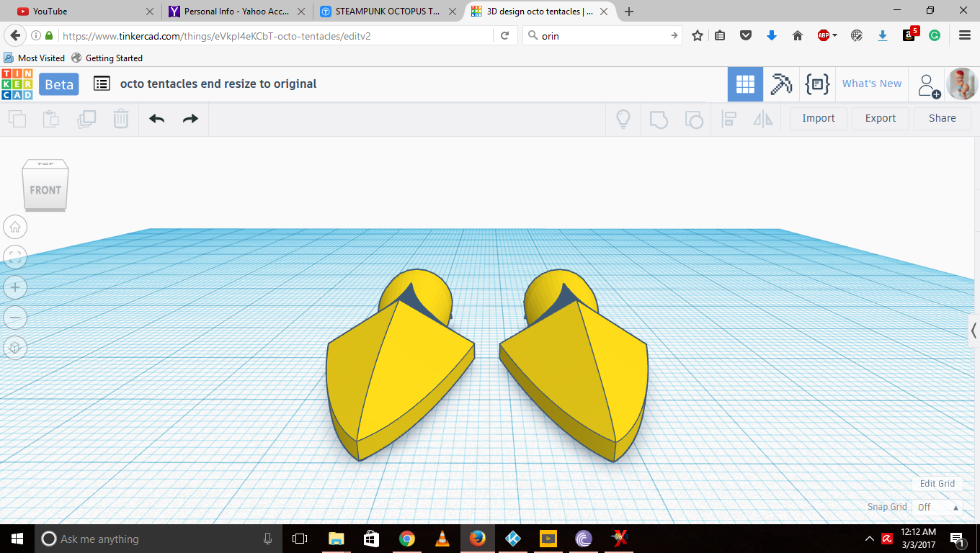Viewport: 980px width, 553px height.
Task: Edit the design name text
Action: [x=218, y=84]
